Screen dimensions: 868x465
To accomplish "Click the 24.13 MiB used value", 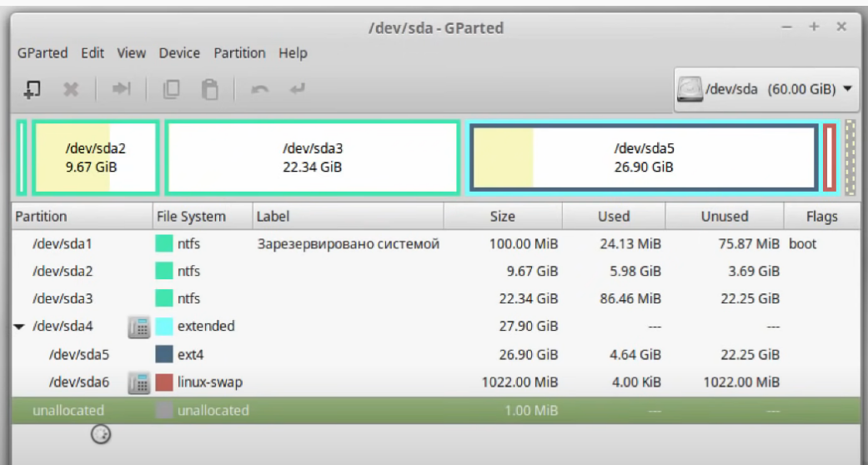I will 630,243.
